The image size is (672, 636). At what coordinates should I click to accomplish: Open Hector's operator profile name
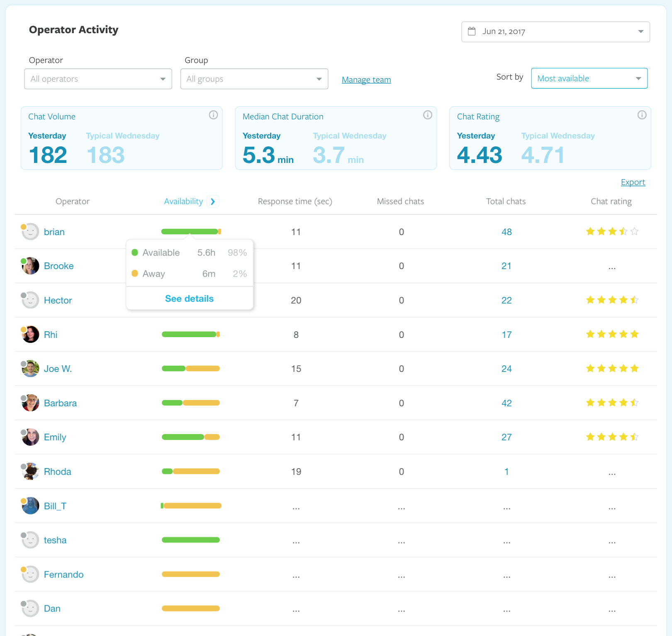click(x=58, y=300)
